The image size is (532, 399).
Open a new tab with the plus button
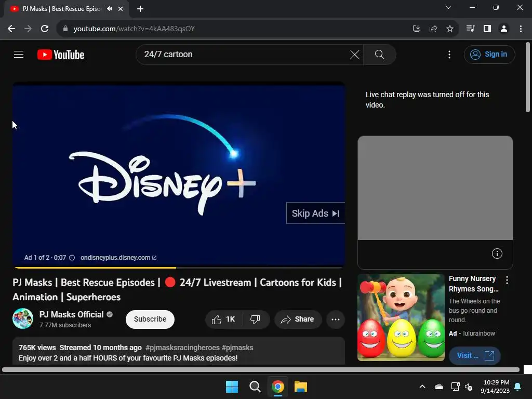point(140,9)
